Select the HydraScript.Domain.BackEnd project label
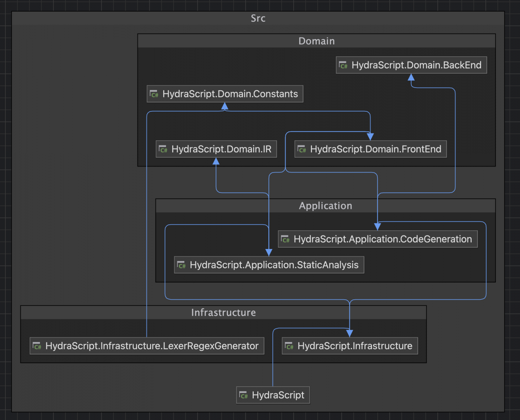The image size is (520, 420). pos(416,65)
